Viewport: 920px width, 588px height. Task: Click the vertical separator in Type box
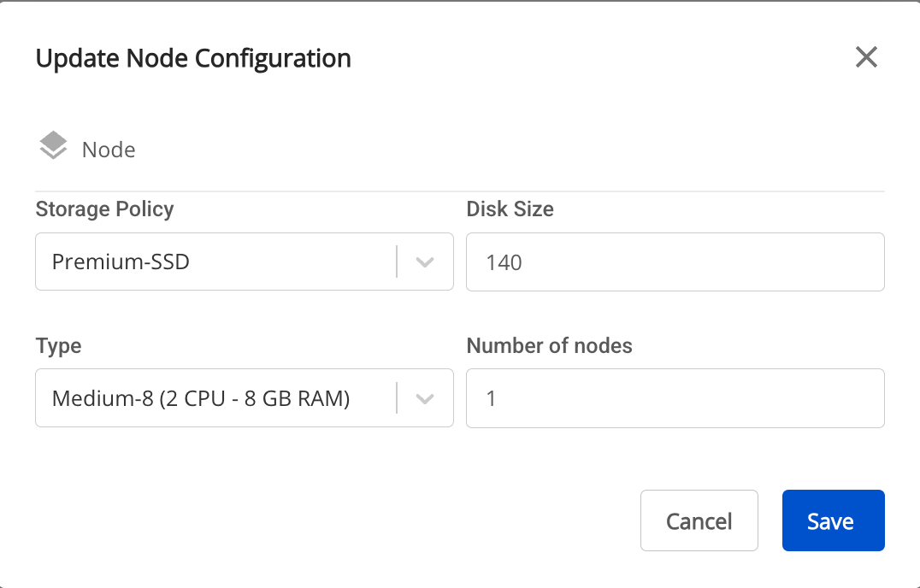pyautogui.click(x=398, y=398)
